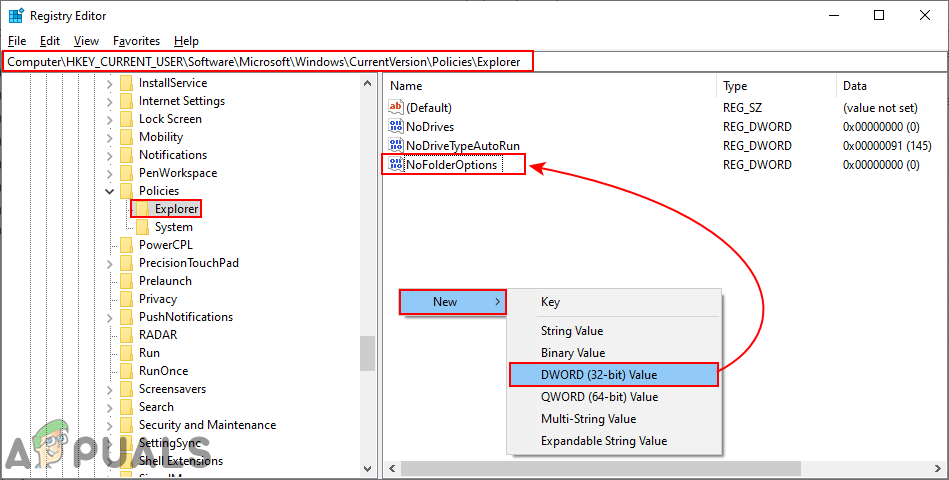Image resolution: width=949 pixels, height=480 pixels.
Task: Choose Binary Value from submenu
Action: point(614,352)
